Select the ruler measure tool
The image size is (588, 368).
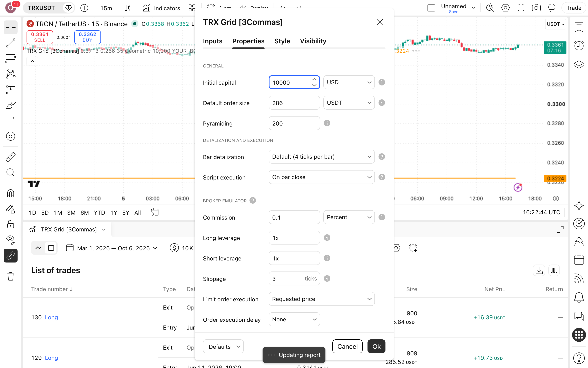tap(10, 157)
